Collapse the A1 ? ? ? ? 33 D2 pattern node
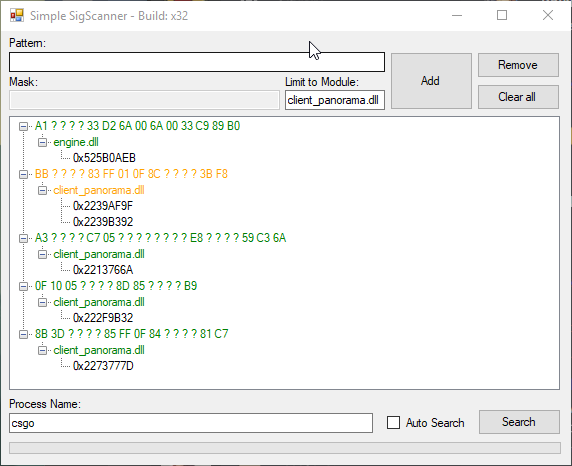This screenshot has height=466, width=572. coord(23,126)
